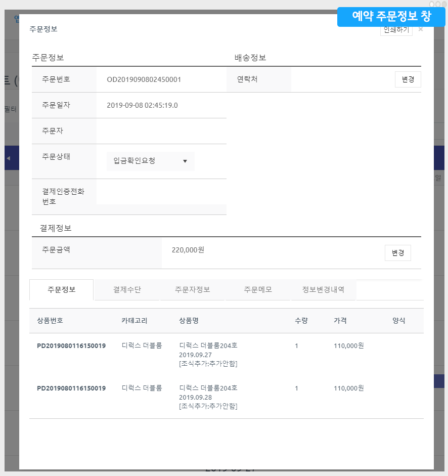Click the 인쇄하기 print button

click(396, 30)
